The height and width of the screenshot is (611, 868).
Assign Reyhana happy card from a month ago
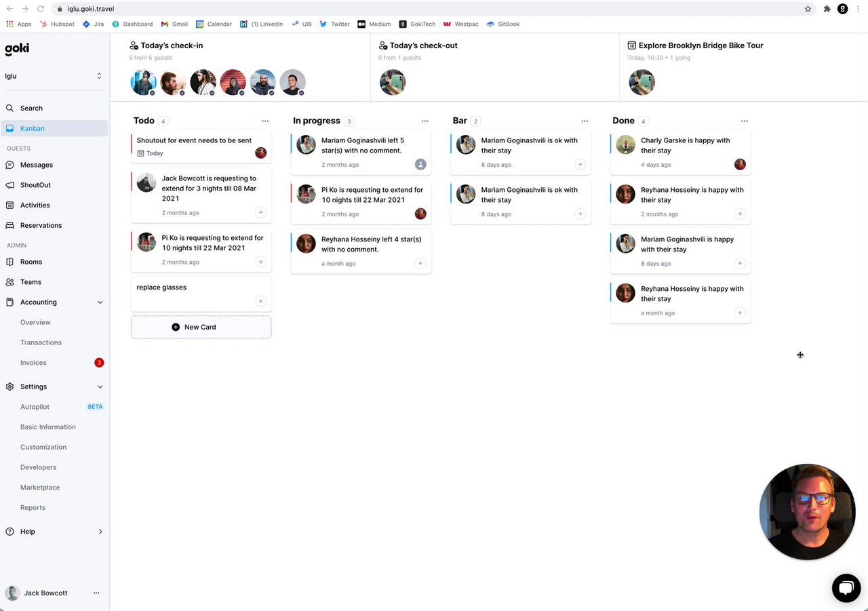[740, 313]
